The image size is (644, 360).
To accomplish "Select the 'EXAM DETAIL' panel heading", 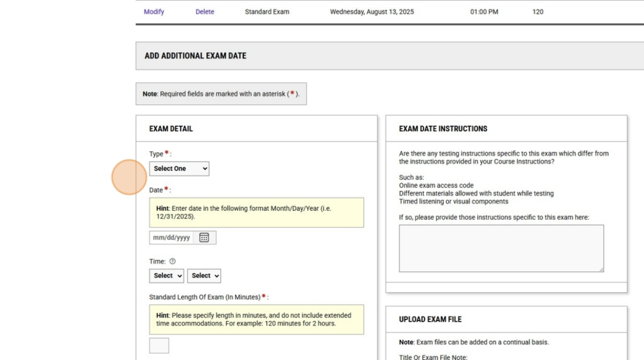I will coord(171,129).
